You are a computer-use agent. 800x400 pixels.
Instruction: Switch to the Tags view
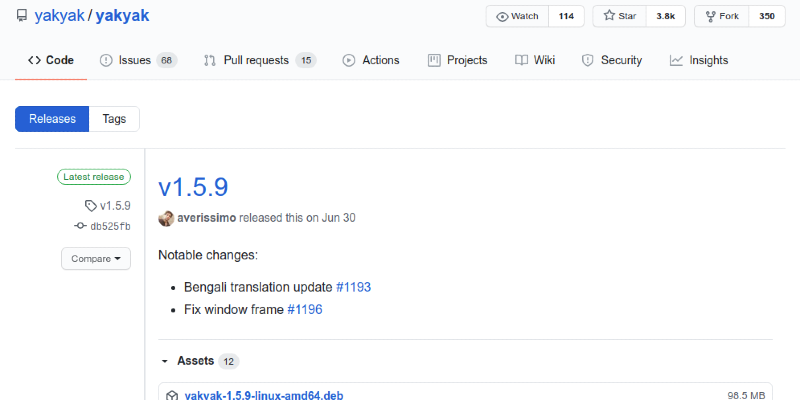point(114,119)
